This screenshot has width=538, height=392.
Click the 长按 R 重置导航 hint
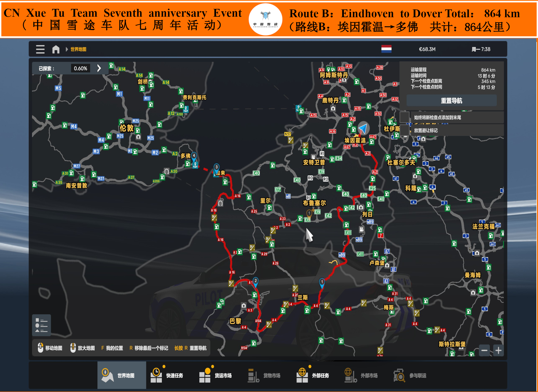pos(190,348)
